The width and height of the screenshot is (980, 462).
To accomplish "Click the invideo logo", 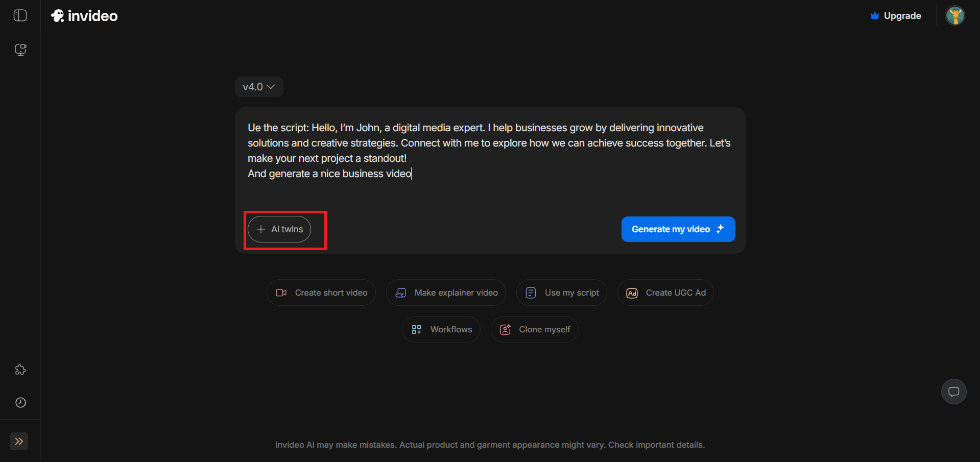I will [x=85, y=16].
